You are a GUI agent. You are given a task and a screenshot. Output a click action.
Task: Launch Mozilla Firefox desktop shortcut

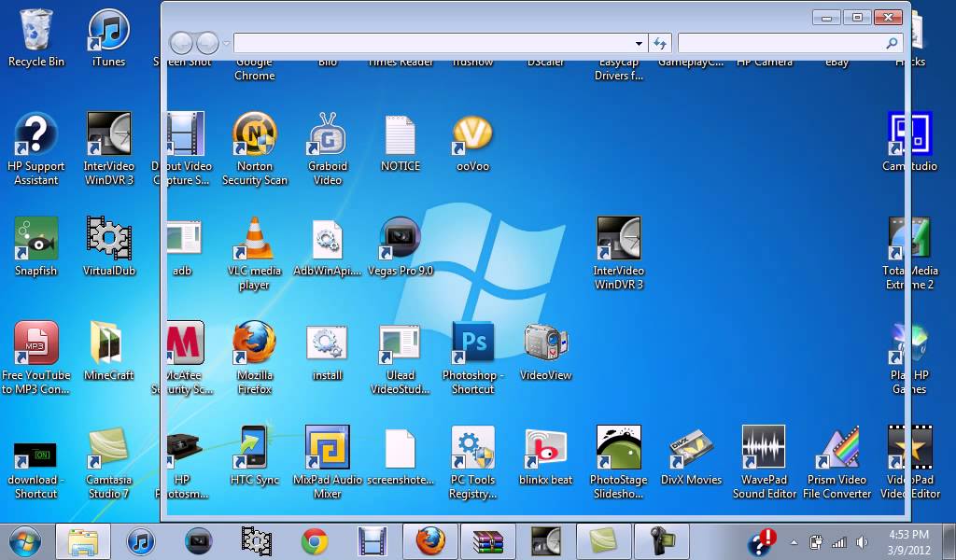tap(254, 358)
